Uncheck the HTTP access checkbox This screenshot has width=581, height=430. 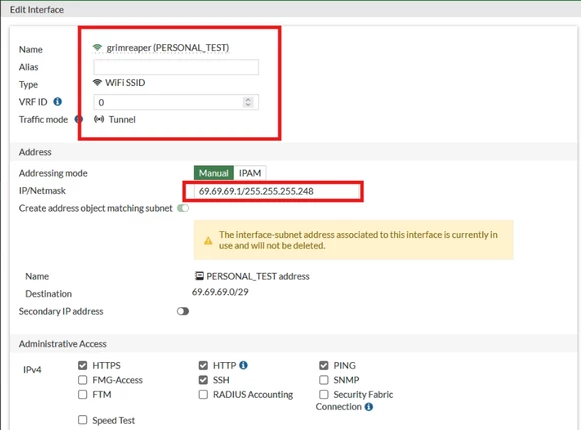click(x=203, y=365)
